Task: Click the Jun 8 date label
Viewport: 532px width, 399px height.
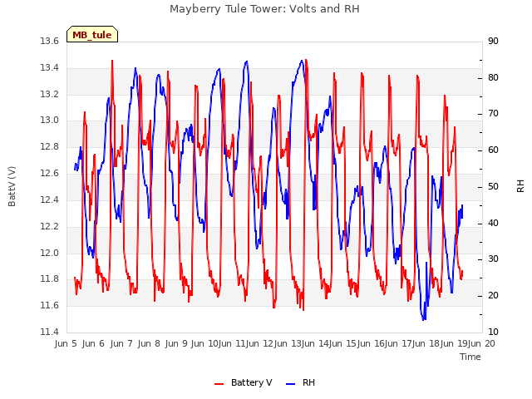Action: point(149,343)
